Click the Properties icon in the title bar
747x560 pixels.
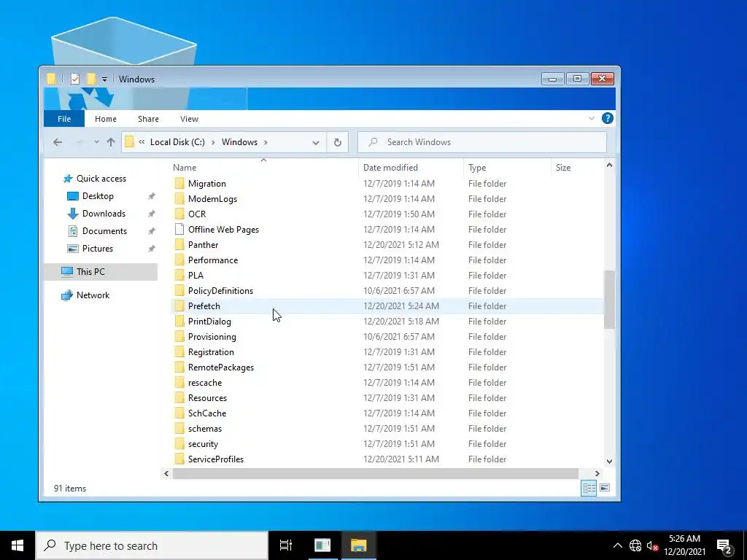(x=75, y=79)
